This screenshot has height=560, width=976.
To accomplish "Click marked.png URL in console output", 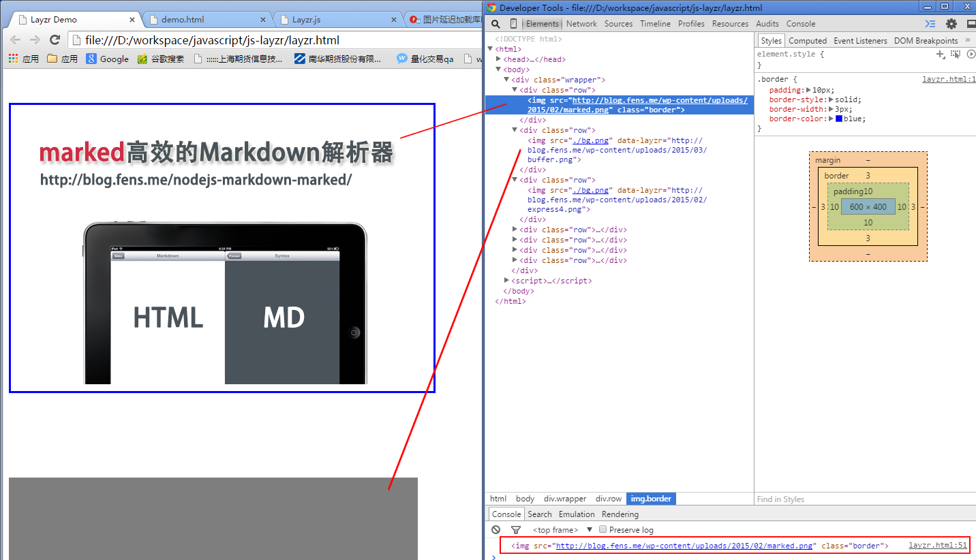I will (x=684, y=546).
